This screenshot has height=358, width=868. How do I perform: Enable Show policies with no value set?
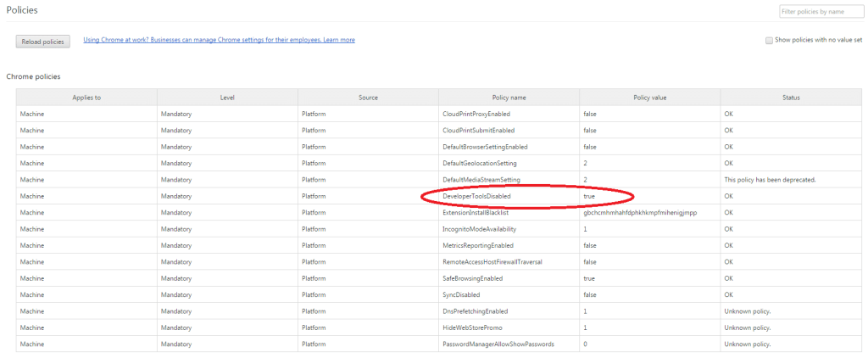click(769, 41)
